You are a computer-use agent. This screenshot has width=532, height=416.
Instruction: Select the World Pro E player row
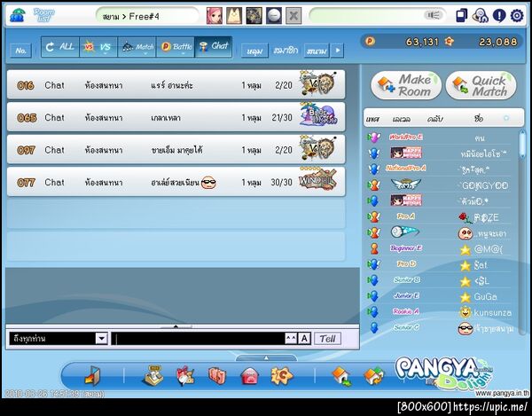[x=439, y=137]
